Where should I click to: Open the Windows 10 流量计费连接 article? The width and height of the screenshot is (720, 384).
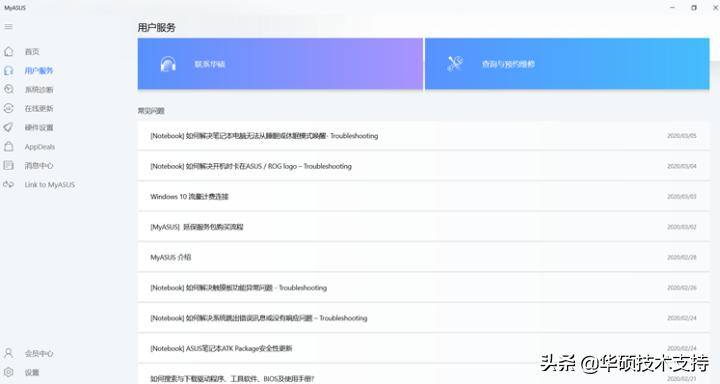tap(423, 197)
